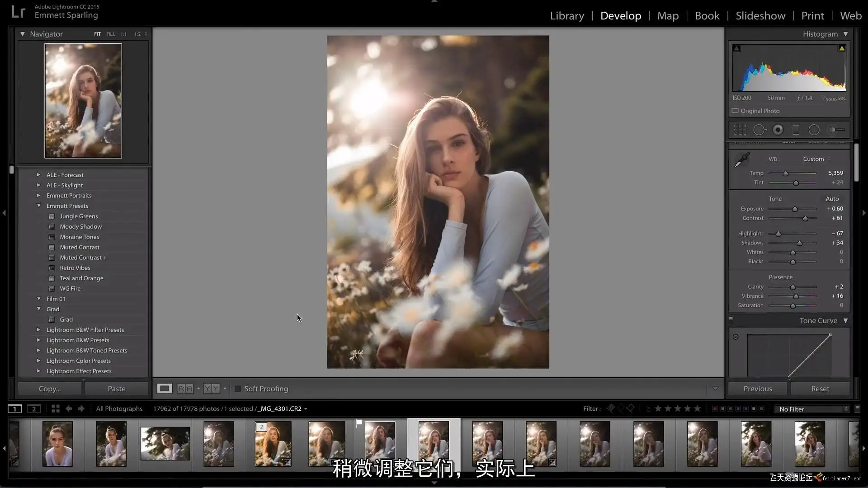Toggle the Original Photo checkbox
Screen dimensions: 868x488
[735, 111]
